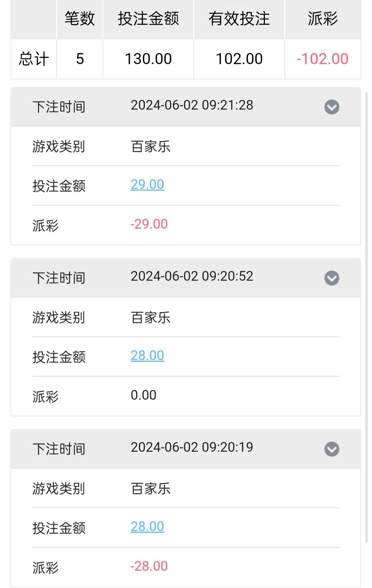The image size is (372, 588).
Task: Click the total payout value -102.00
Action: tap(322, 59)
